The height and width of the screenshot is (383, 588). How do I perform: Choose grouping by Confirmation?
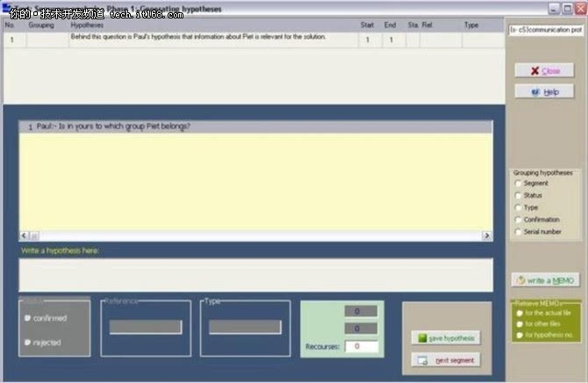[x=518, y=220]
